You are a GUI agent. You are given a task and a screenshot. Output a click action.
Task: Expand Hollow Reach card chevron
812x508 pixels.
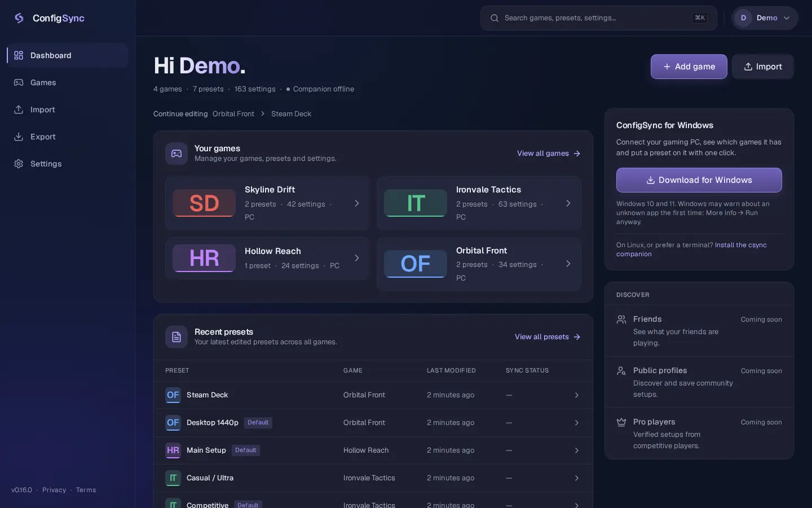coord(357,258)
